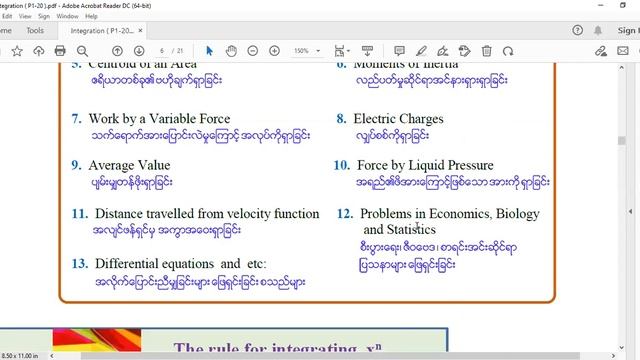Open the View menu

coord(25,16)
